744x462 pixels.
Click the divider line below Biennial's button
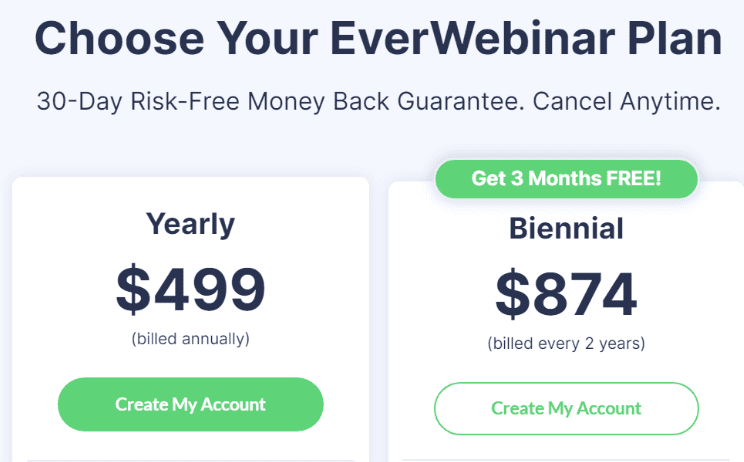(x=566, y=460)
